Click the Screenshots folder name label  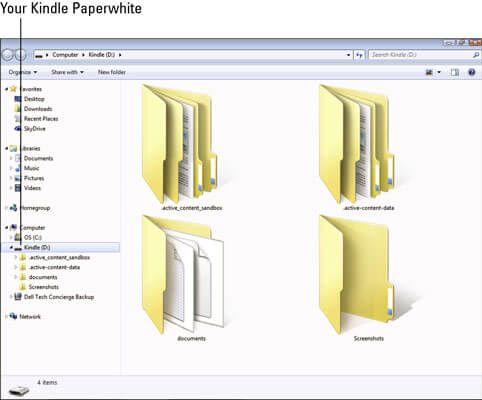(368, 339)
